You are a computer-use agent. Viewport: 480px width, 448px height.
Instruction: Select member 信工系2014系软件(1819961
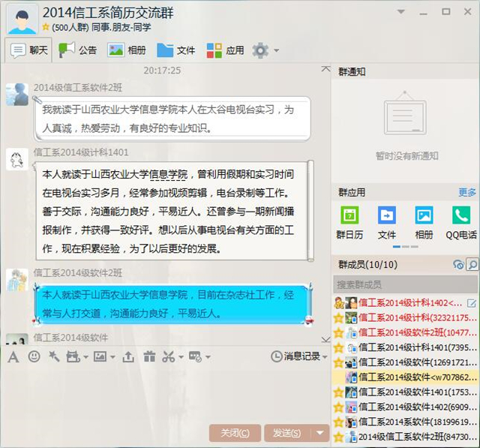click(405, 422)
